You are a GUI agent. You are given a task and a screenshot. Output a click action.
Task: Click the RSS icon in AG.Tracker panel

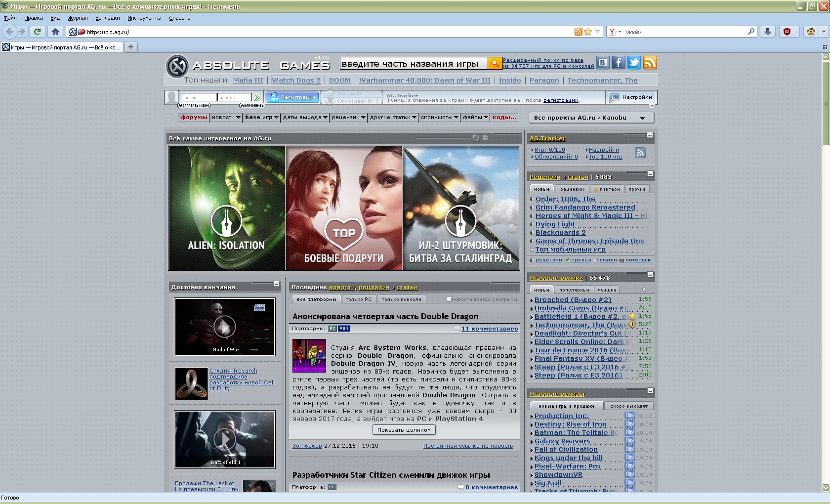(x=640, y=153)
